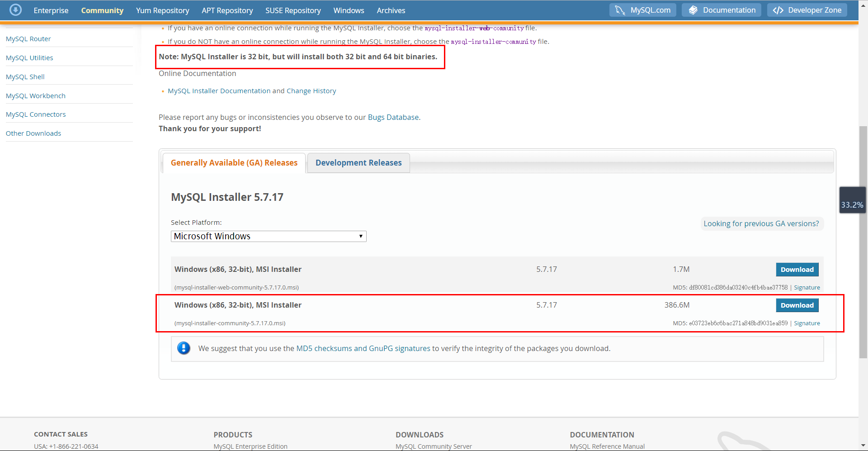The image size is (868, 451).
Task: Click the vertical scrollbar thumb
Action: point(863,242)
